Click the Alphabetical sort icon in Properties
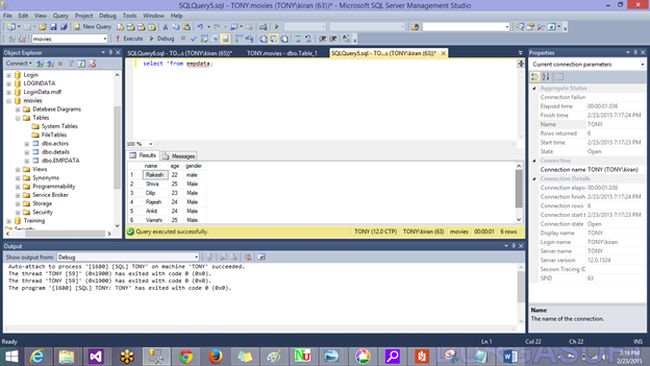The height and width of the screenshot is (366, 650). [546, 77]
